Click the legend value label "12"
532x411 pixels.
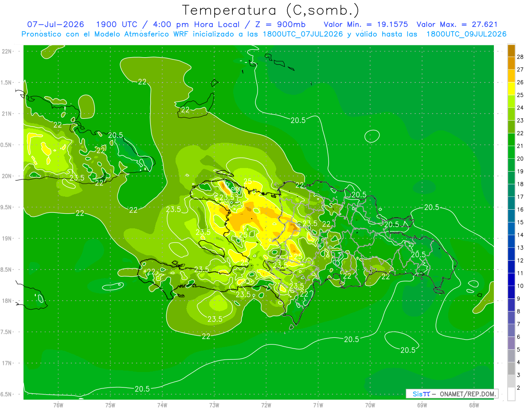click(521, 260)
